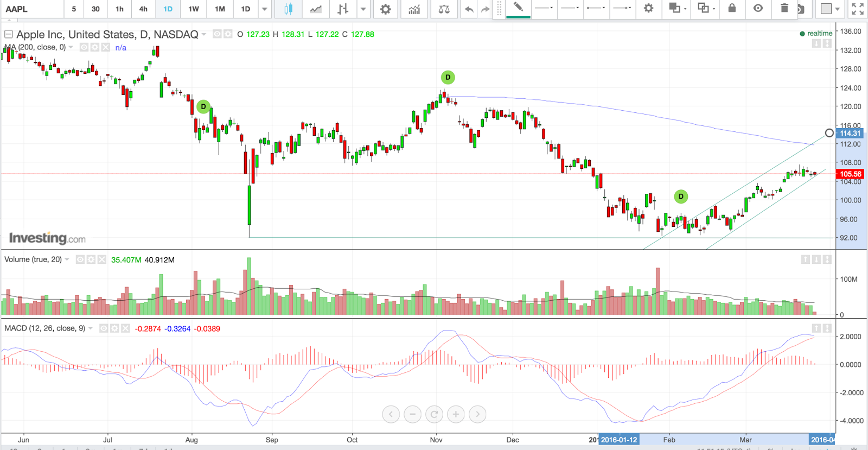
Task: Select the candlestick chart style icon
Action: coord(288,9)
